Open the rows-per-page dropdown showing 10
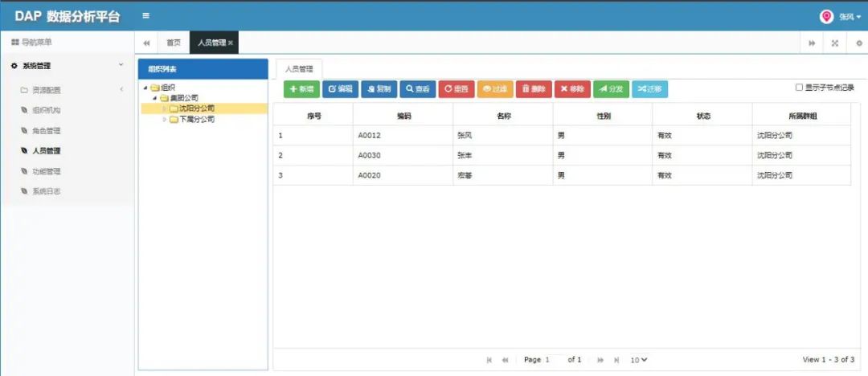The image size is (868, 376). tap(639, 360)
